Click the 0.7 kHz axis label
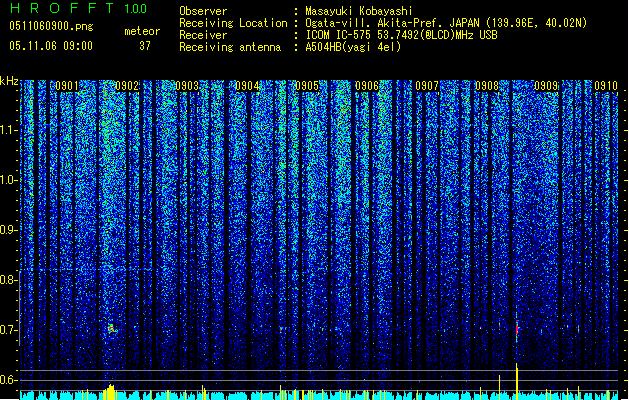The height and width of the screenshot is (400, 629). point(8,330)
